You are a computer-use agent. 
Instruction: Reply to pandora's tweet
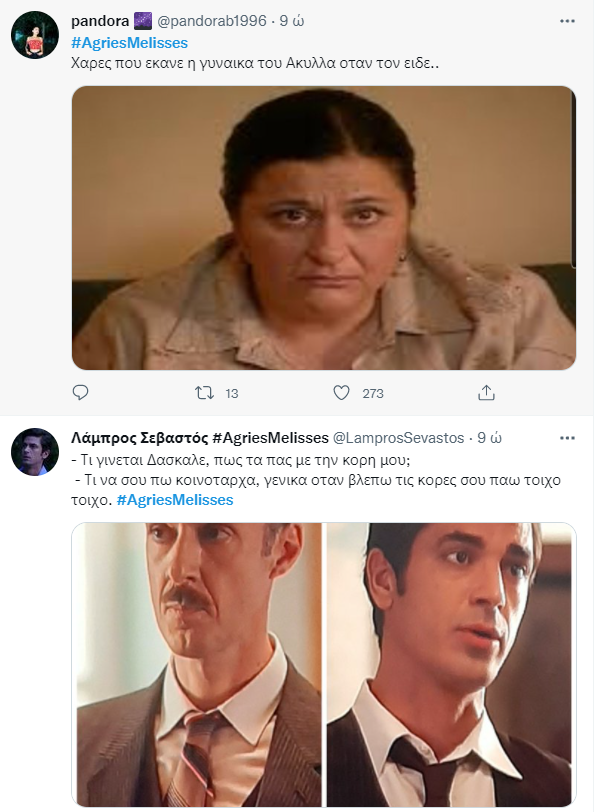80,394
